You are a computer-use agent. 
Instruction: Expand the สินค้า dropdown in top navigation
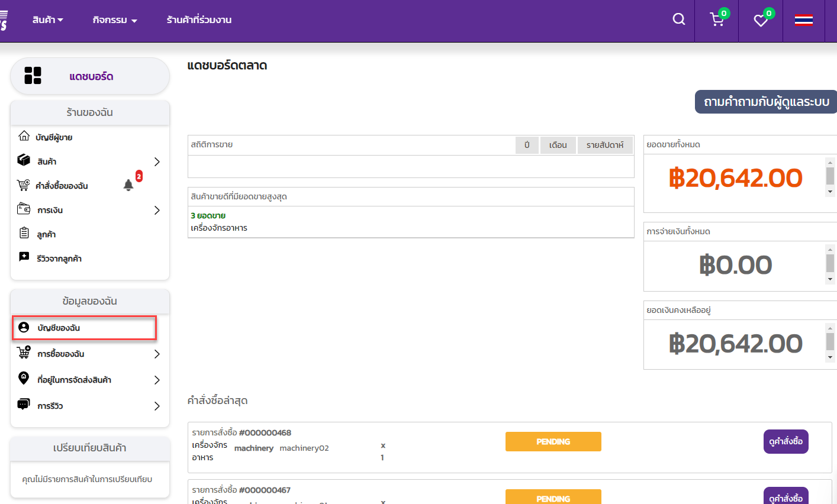coord(47,20)
